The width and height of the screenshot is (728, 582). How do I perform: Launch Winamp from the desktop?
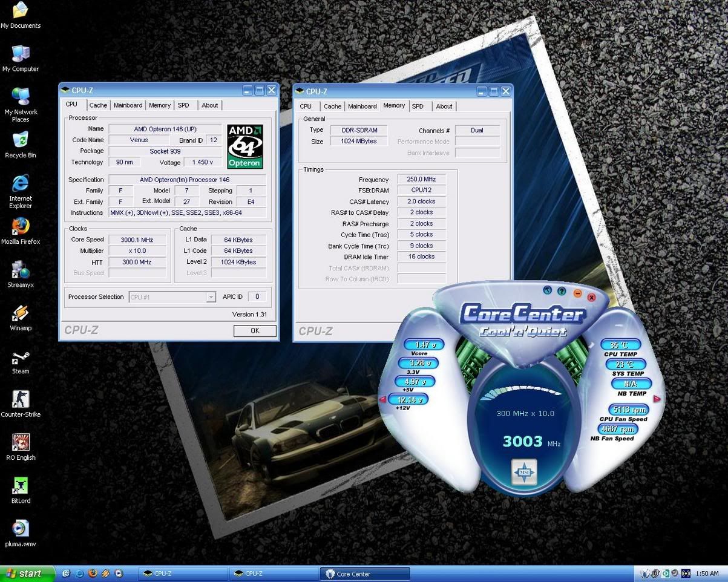pos(20,313)
